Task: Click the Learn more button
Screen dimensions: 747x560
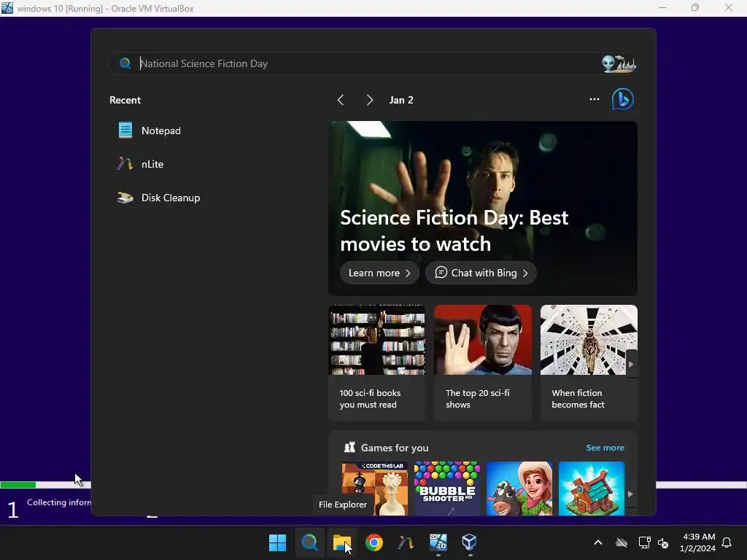Action: click(x=379, y=273)
